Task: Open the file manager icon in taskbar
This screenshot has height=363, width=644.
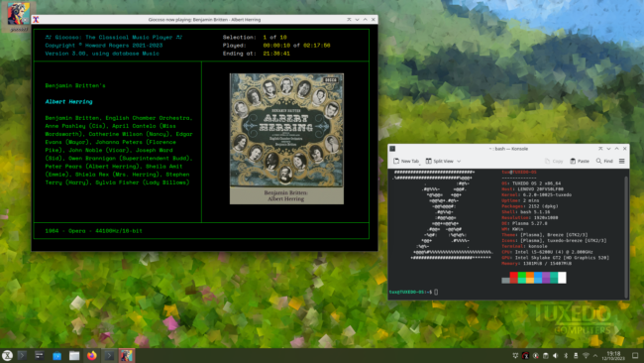Action: [74, 356]
